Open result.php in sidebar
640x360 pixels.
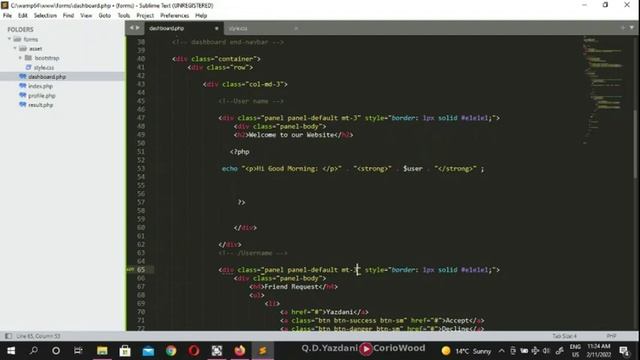pos(40,105)
